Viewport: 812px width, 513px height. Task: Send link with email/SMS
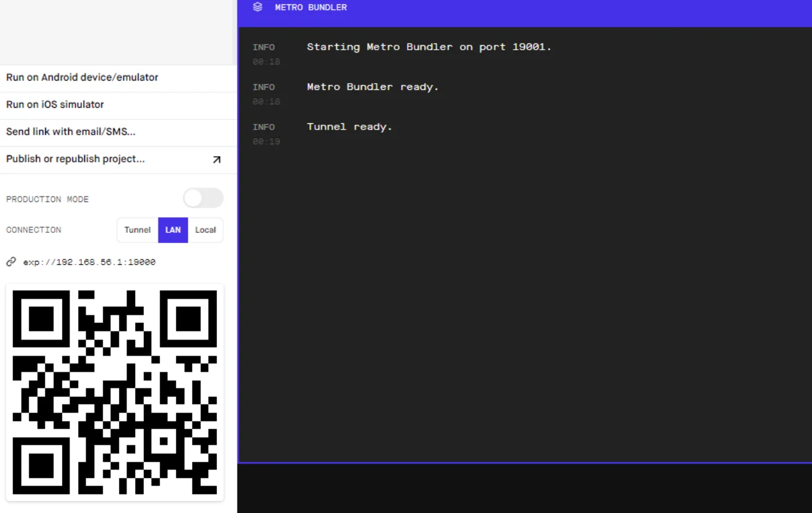tap(118, 132)
